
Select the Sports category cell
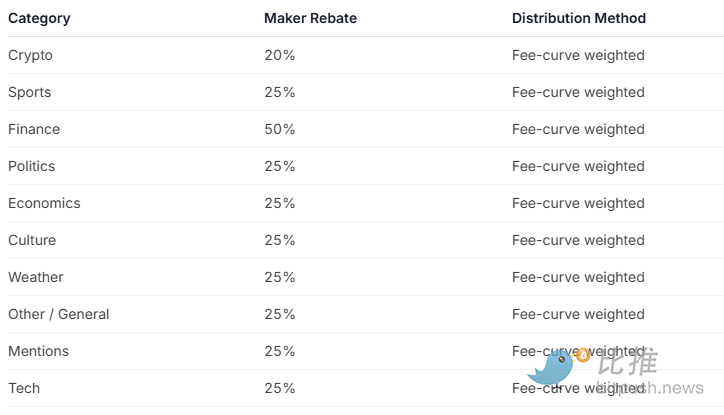pyautogui.click(x=29, y=92)
